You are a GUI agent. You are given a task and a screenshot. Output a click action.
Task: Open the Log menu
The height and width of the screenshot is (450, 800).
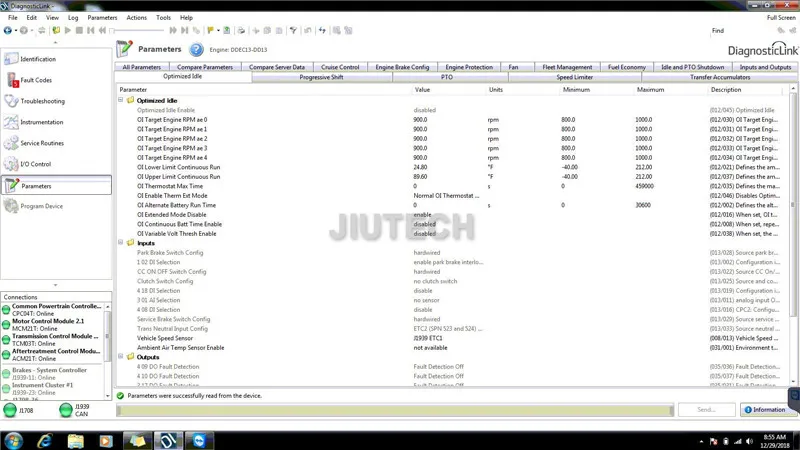point(73,17)
